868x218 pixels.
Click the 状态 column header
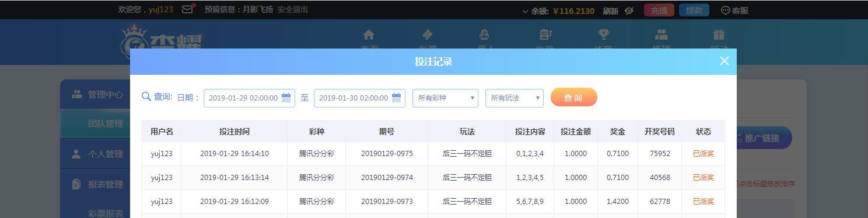coord(703,132)
